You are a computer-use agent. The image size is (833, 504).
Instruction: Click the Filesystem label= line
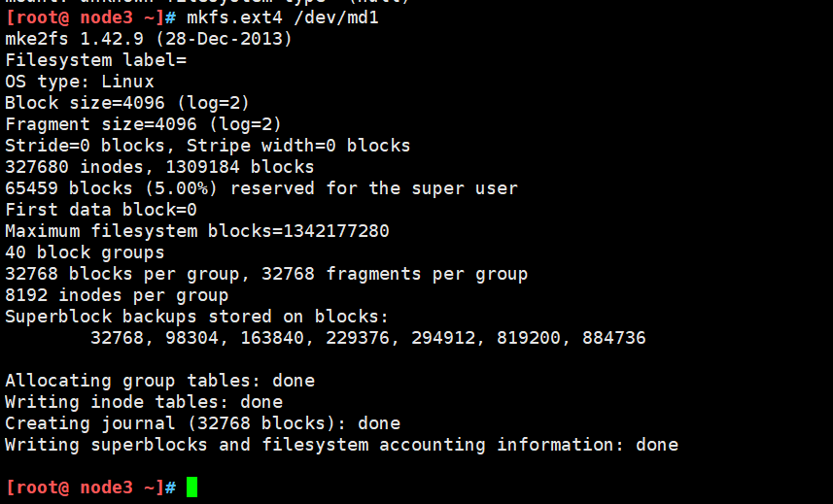[95, 60]
